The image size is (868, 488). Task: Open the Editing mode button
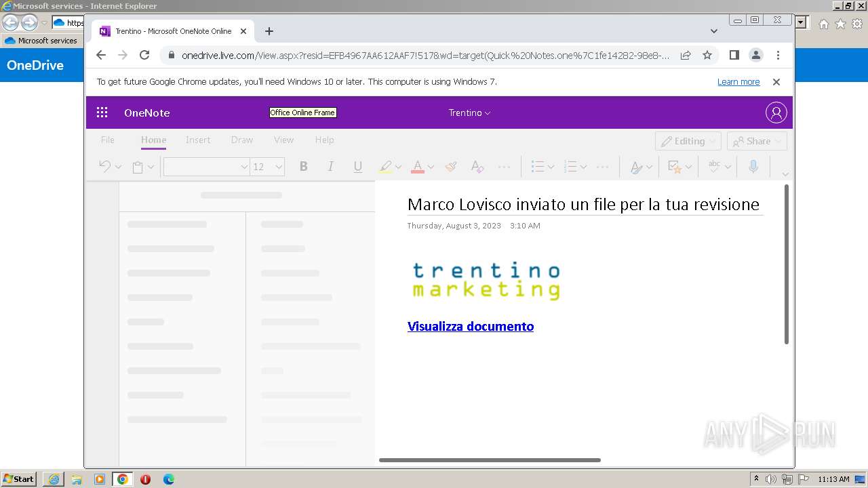688,141
